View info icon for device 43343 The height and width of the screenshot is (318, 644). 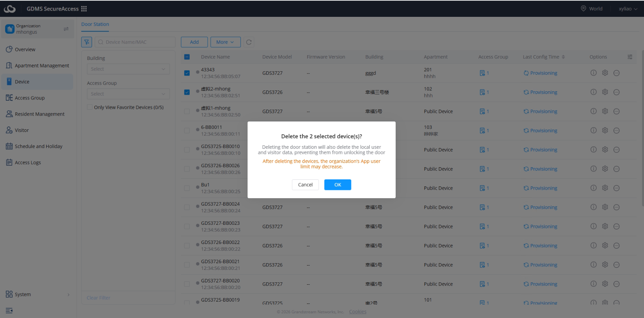593,73
